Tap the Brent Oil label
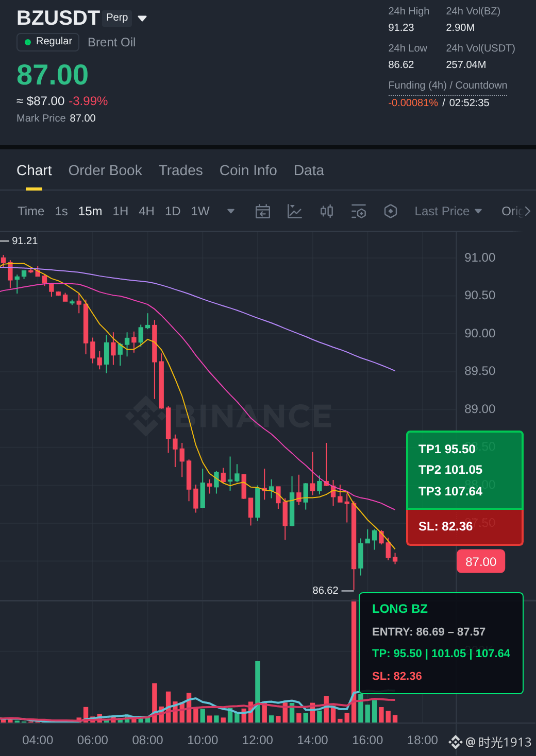The width and height of the screenshot is (536, 756). point(112,42)
